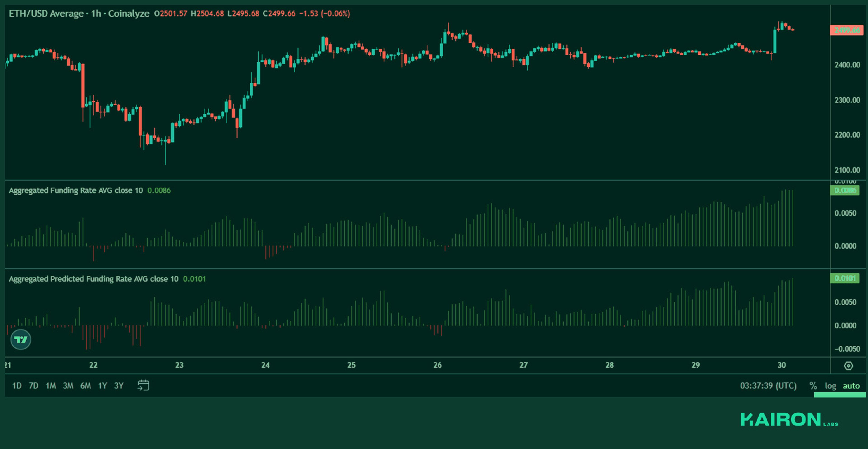Select the 6M time range
The height and width of the screenshot is (449, 868).
85,386
